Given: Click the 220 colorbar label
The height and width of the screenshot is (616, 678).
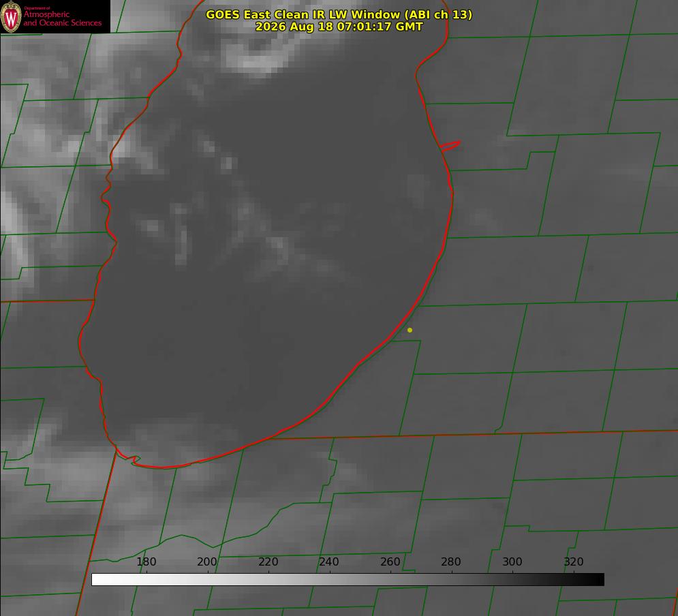Looking at the screenshot, I should click(x=268, y=561).
